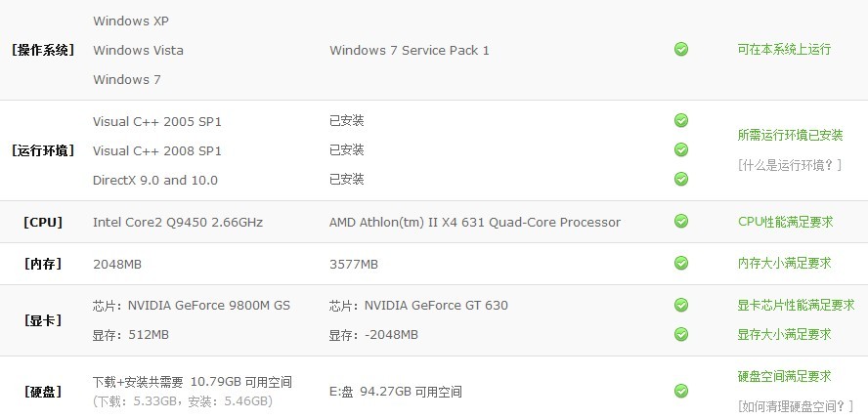Screen dimensions: 868x419
Task: Click green check beside Visual C++ 2008 SP1
Action: 681,149
